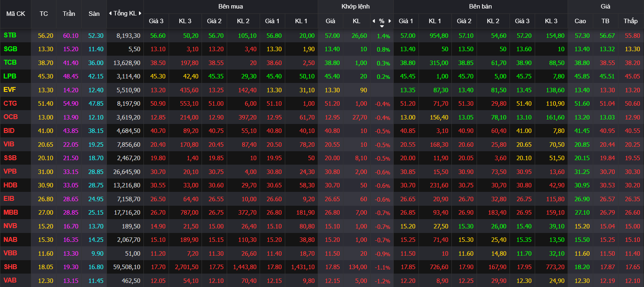Open the SGB stock symbol

11,49
